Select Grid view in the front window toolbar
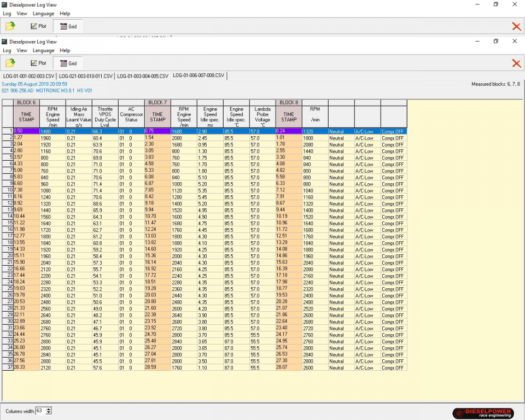Screen dimensions: 525x420 (x=68, y=63)
